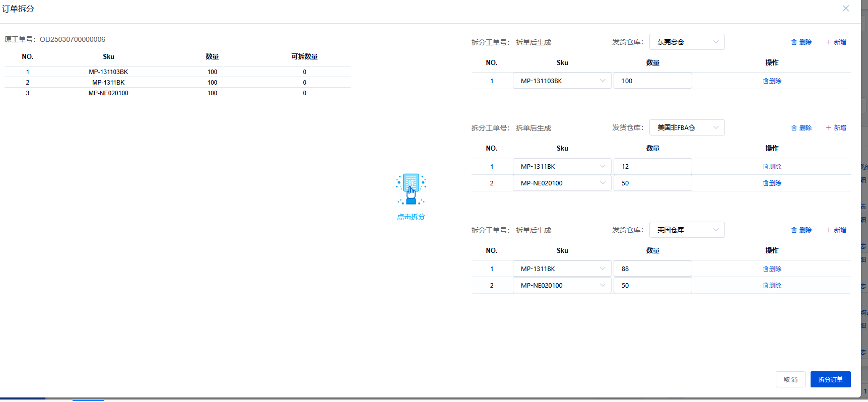Delete MP-131103BK row in first split
Screen dimensions: 868x402
tap(772, 81)
